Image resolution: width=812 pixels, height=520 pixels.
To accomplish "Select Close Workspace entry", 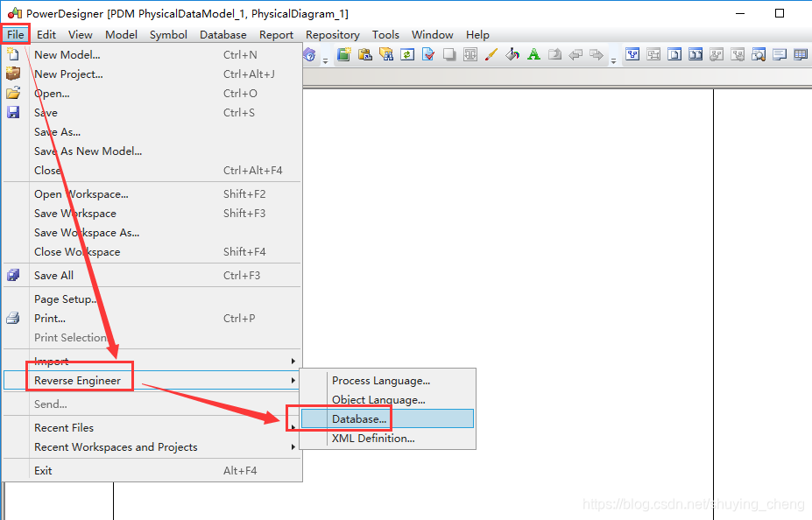I will [152, 252].
